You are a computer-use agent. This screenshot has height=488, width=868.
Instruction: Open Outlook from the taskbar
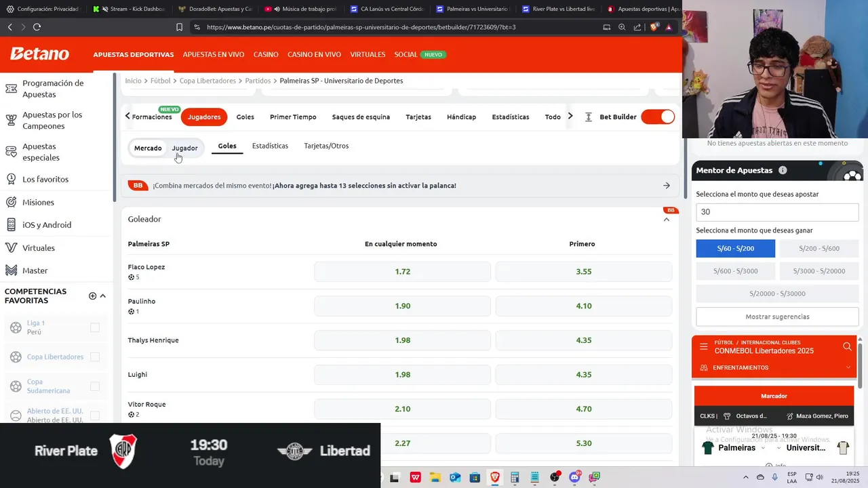pos(455,477)
